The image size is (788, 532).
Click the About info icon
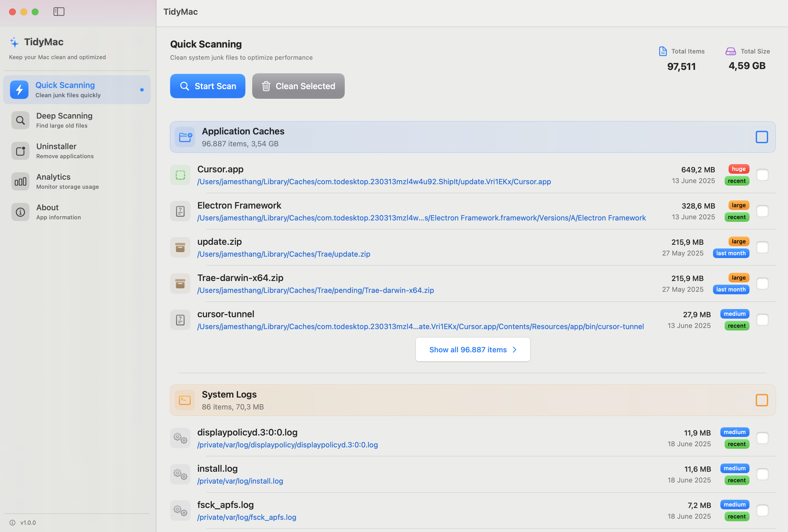point(20,212)
